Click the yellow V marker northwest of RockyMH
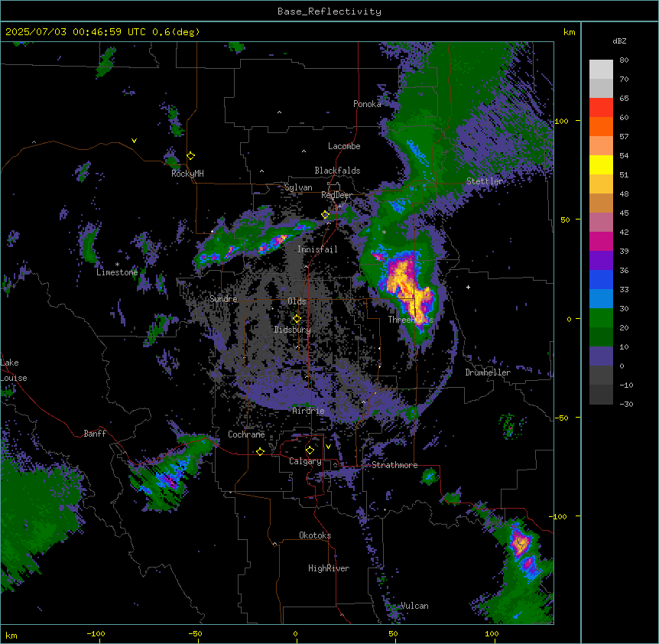This screenshot has width=659, height=644. coord(134,141)
